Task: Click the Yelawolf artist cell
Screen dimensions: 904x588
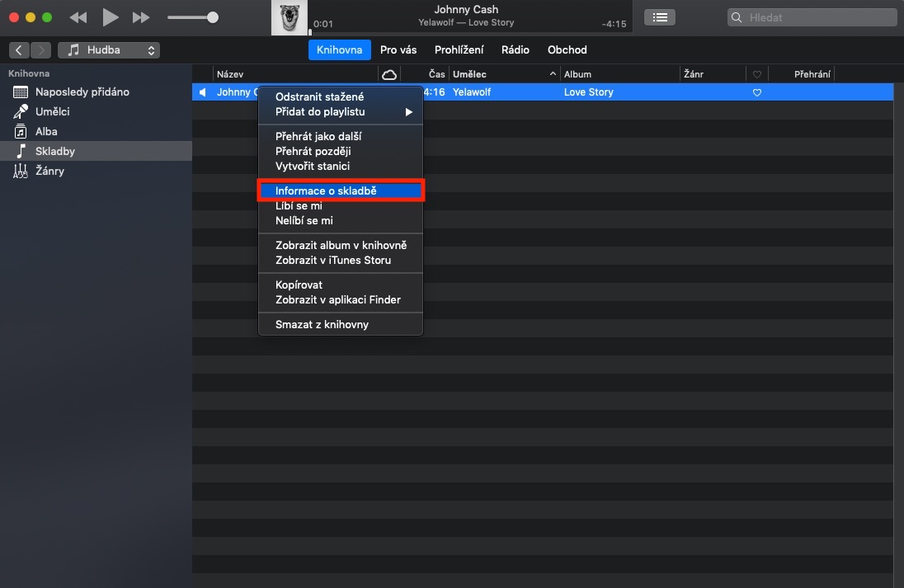Action: point(472,92)
